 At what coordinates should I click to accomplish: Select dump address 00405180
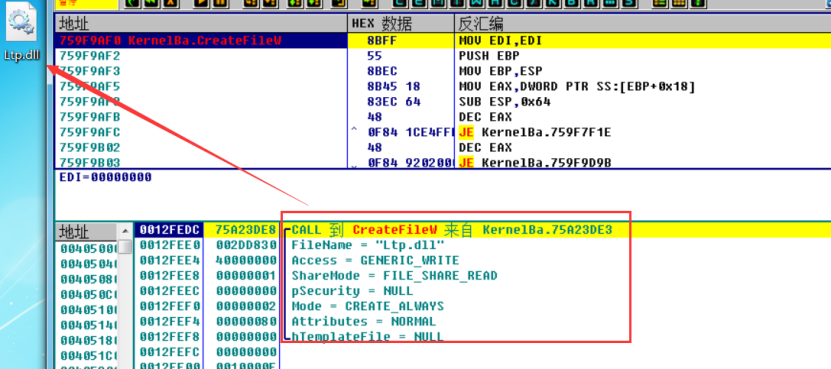[88, 340]
